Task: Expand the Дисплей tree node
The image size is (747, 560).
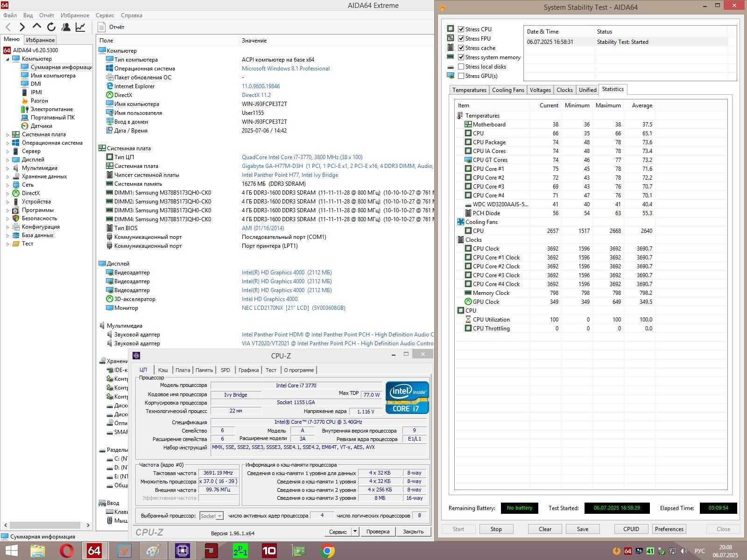Action: [7, 160]
